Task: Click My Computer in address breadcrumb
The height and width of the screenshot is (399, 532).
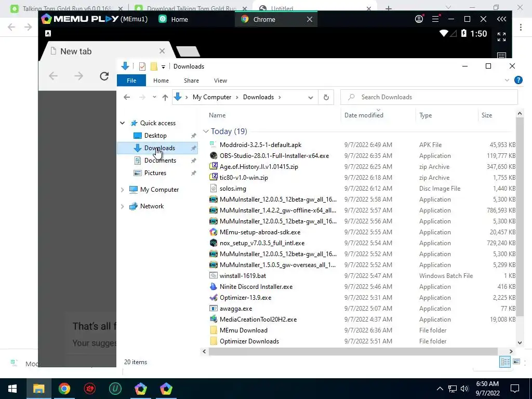Action: click(x=212, y=97)
